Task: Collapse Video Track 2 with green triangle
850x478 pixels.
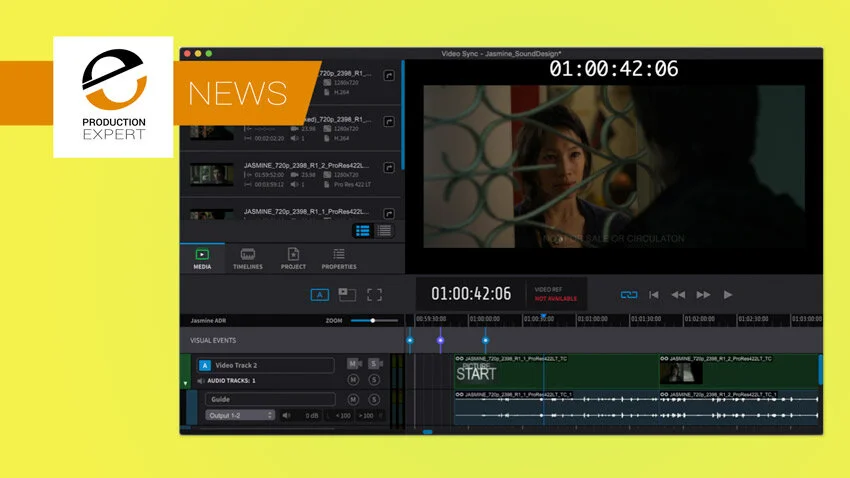Action: point(185,383)
